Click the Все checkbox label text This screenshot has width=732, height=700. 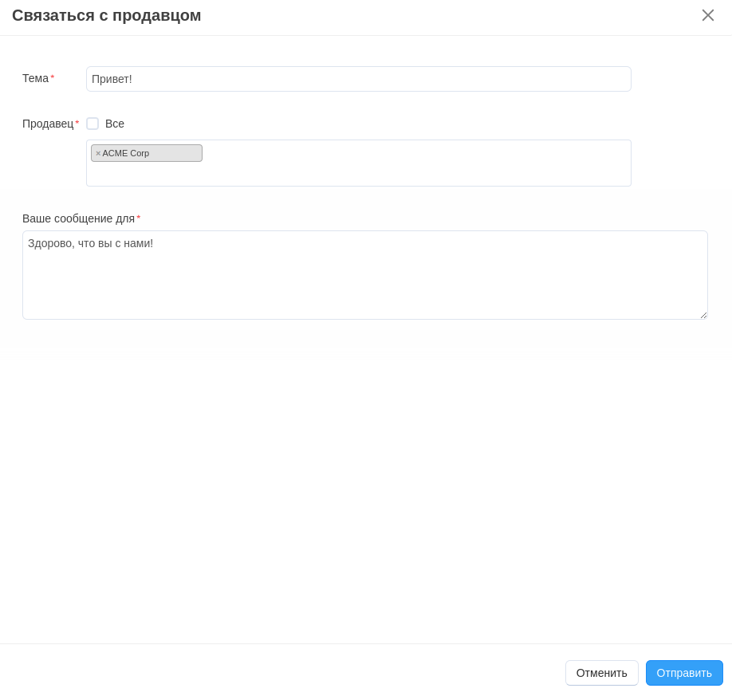point(115,124)
